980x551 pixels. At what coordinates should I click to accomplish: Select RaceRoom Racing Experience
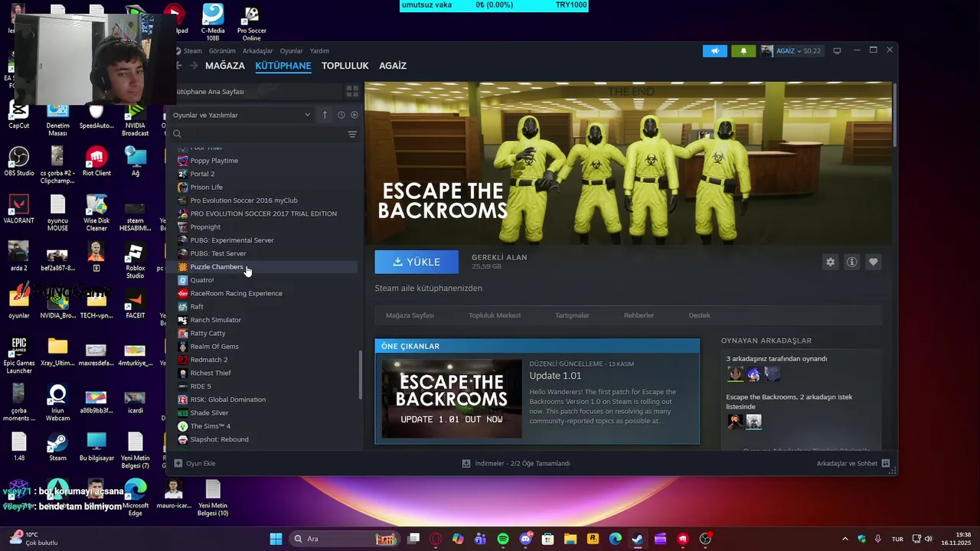[x=236, y=293]
